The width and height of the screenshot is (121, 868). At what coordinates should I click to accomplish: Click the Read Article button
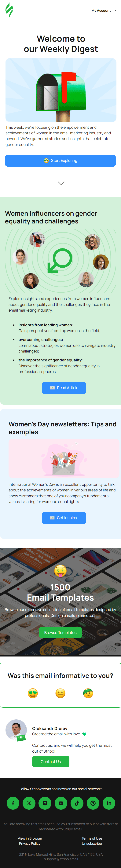tap(64, 388)
